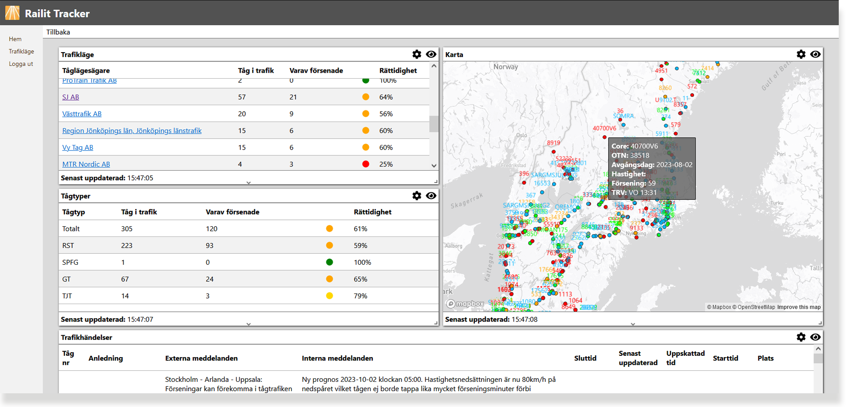Open settings gear of Trafikläge panel
The image size is (868, 407).
(416, 54)
